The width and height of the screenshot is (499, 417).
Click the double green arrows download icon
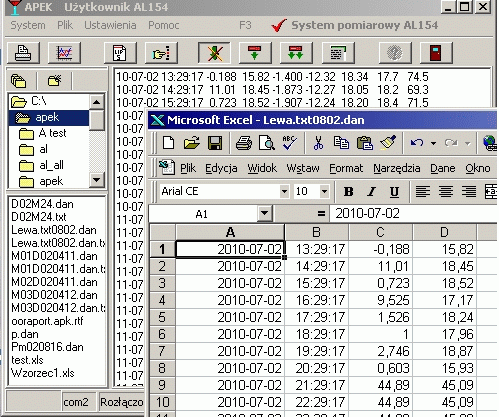[296, 53]
